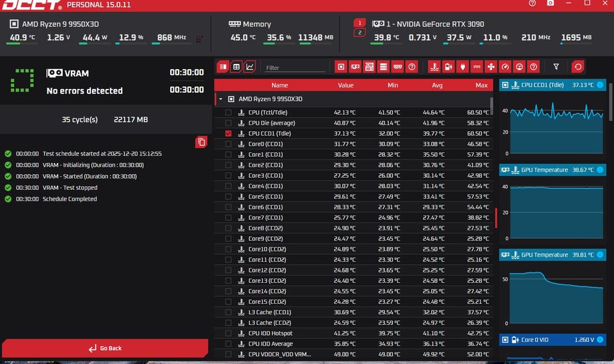Sort the table by the Max column header
The height and width of the screenshot is (364, 614).
coord(482,85)
